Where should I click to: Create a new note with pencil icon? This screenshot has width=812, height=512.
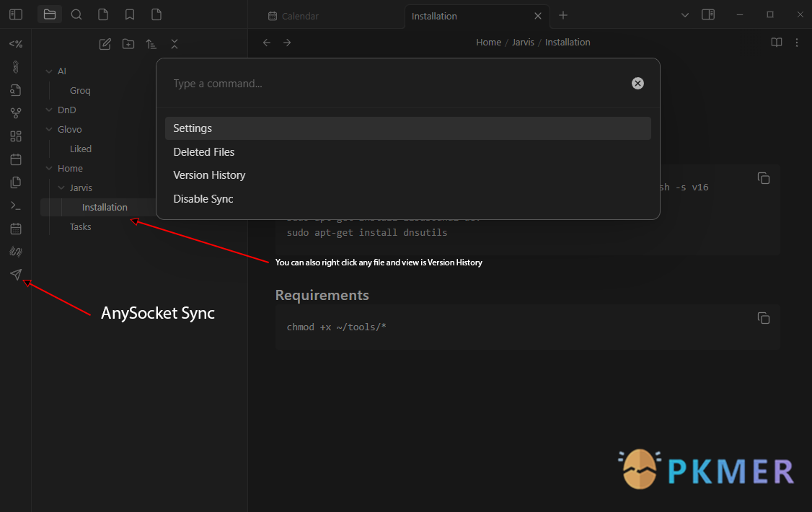tap(105, 44)
